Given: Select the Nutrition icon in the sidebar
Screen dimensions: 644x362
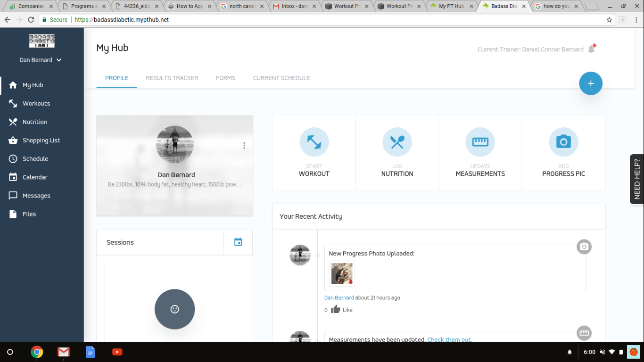Looking at the screenshot, I should 11,122.
